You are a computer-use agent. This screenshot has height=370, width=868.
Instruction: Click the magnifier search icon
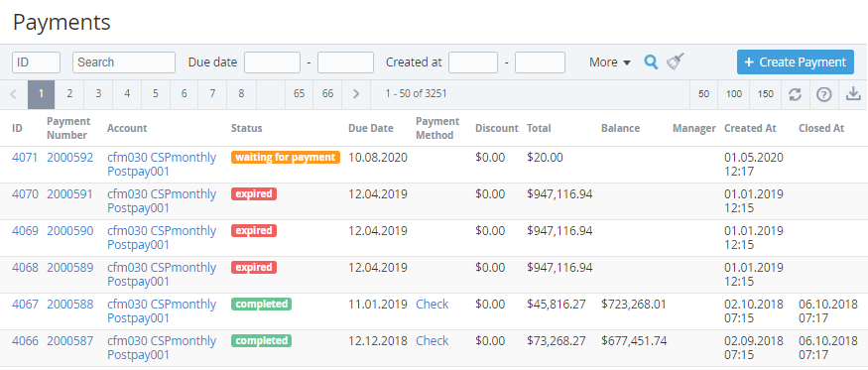point(651,62)
